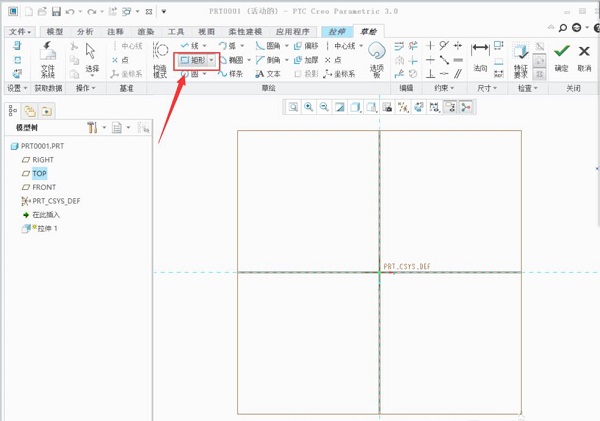The width and height of the screenshot is (600, 421).
Task: Click the green 确定 checkmark to accept sketch
Action: tap(561, 54)
